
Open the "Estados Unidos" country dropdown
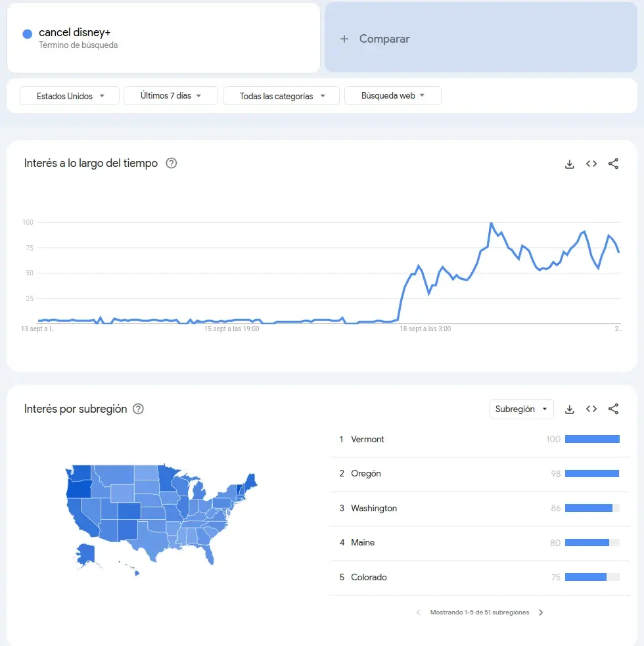[x=70, y=96]
